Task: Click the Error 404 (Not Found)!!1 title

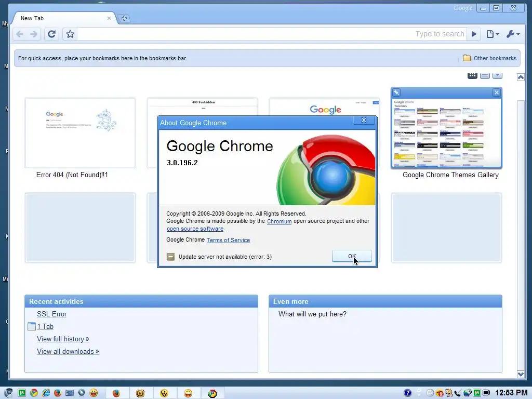Action: pos(72,175)
